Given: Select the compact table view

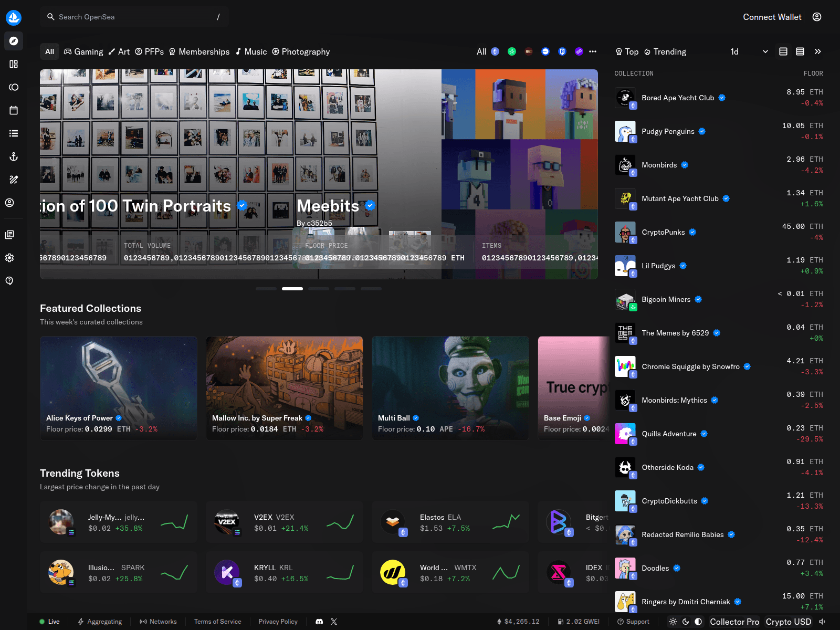Looking at the screenshot, I should [x=783, y=51].
